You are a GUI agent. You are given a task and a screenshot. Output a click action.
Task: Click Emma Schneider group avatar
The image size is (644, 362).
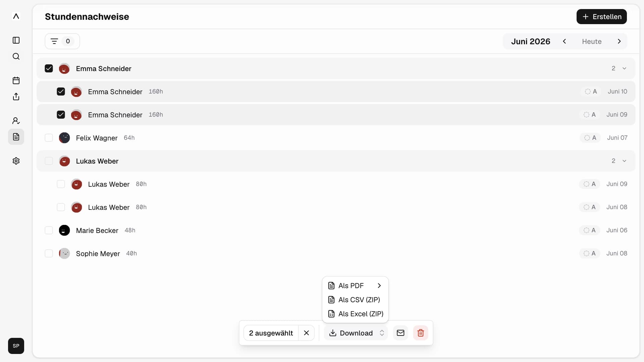(x=64, y=68)
